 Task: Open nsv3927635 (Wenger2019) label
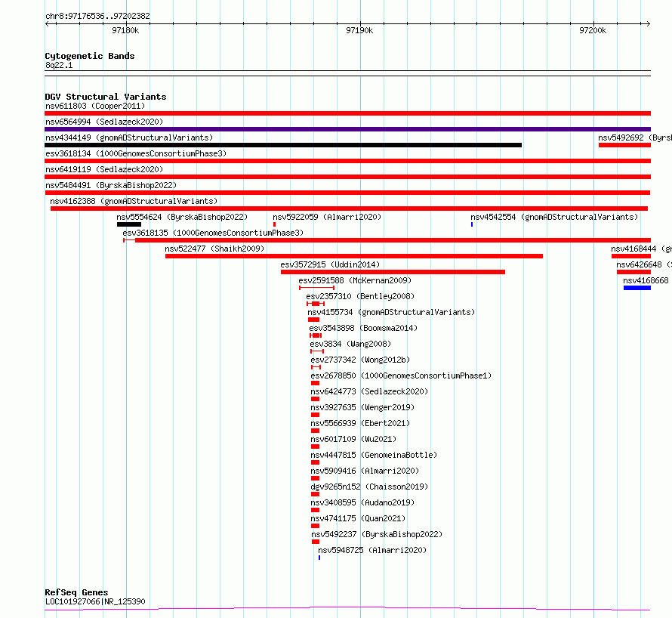tap(362, 407)
